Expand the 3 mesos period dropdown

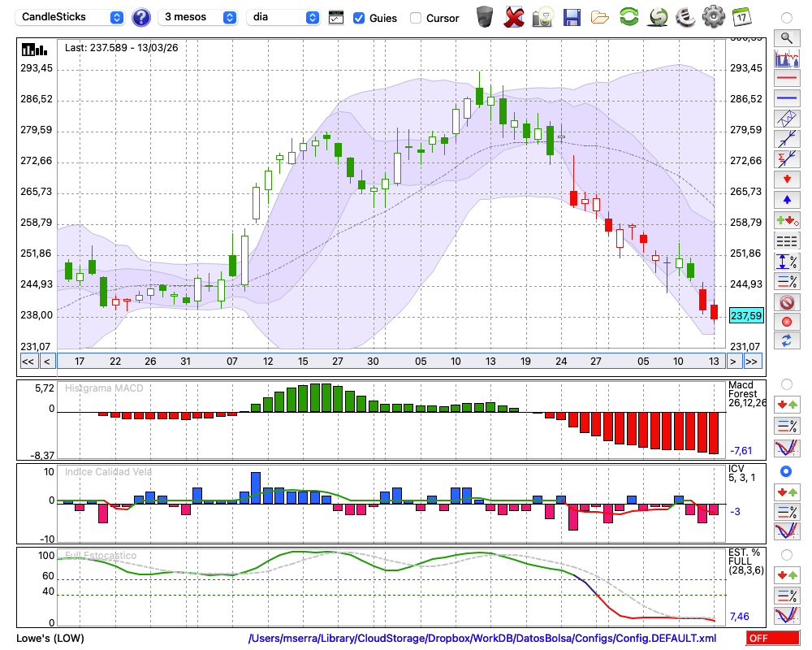click(x=198, y=17)
